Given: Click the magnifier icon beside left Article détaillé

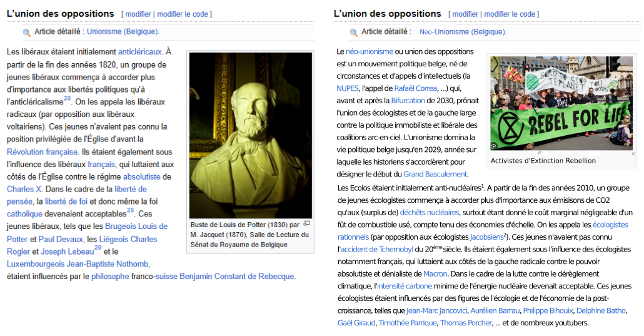Looking at the screenshot, I should 27,33.
